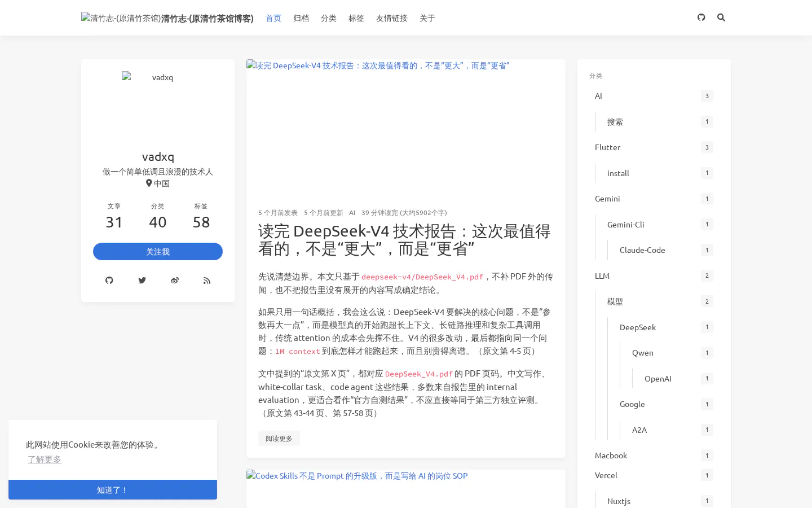
Task: Open the DeepSeek-V4 post cover image
Action: tap(406, 127)
